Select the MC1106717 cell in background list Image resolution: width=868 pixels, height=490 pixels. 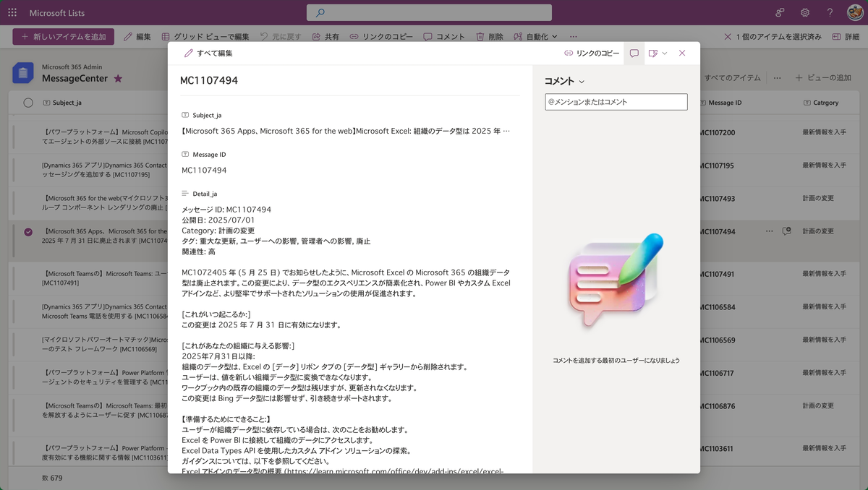point(717,374)
